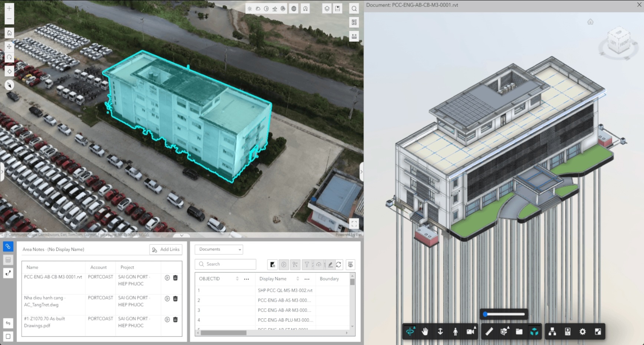The width and height of the screenshot is (644, 345).
Task: Choose the Measure ruler tool
Action: click(x=489, y=332)
